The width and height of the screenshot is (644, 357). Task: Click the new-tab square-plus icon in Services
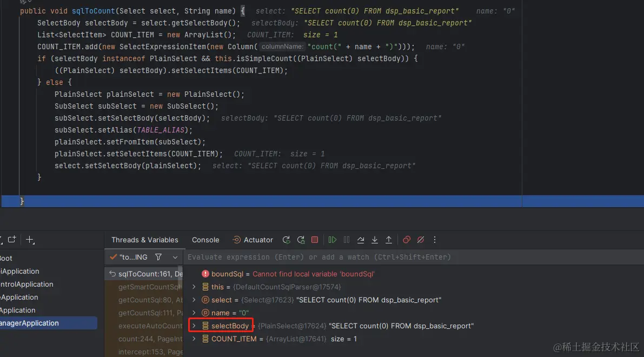tap(12, 239)
